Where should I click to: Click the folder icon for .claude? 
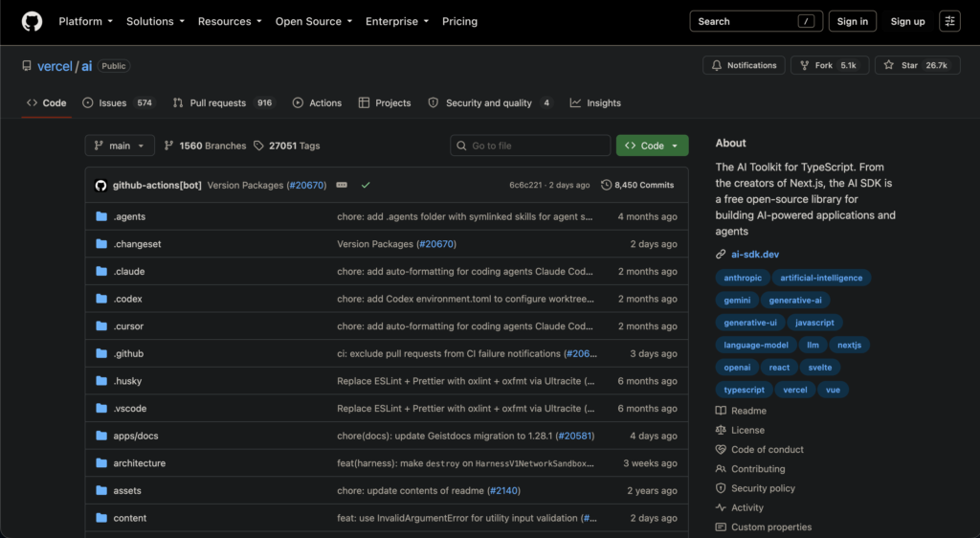point(101,271)
